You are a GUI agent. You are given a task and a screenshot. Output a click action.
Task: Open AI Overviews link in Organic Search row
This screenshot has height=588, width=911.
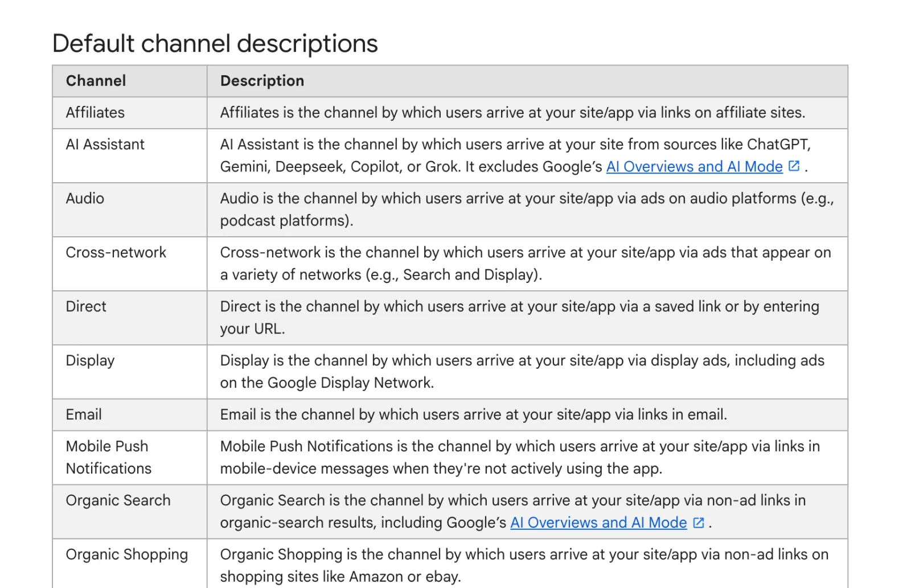click(x=598, y=523)
